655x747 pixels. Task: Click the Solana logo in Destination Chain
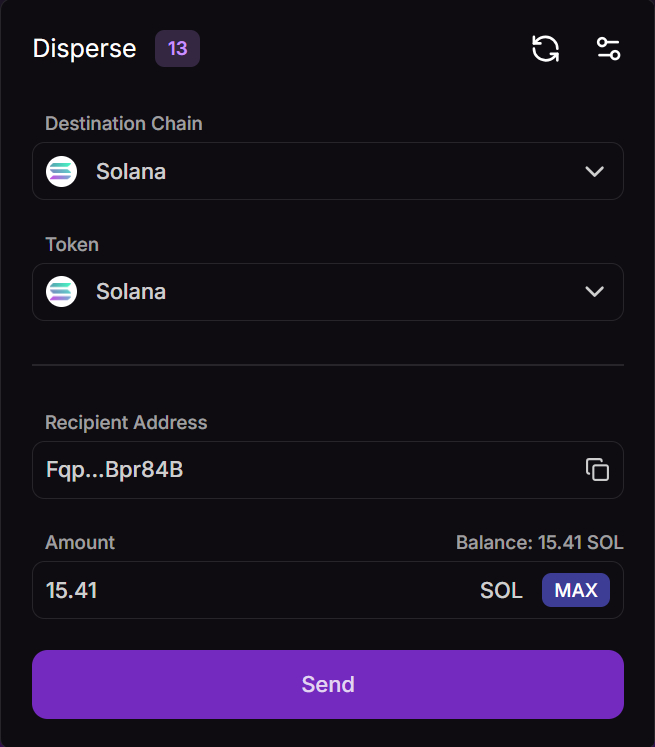click(x=62, y=171)
